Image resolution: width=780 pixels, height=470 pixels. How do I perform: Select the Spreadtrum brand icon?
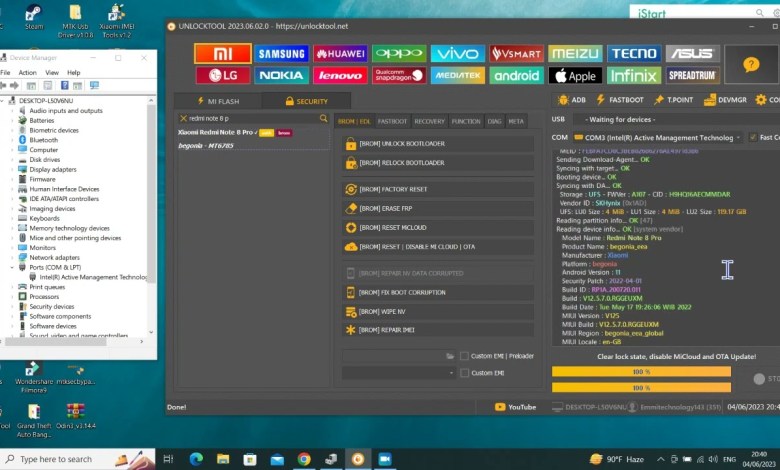[692, 76]
